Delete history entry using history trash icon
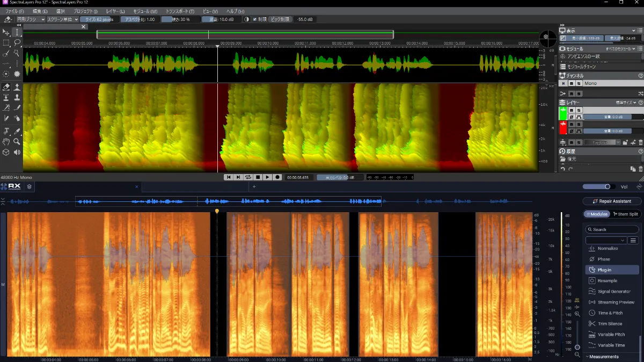Image resolution: width=644 pixels, height=362 pixels. (x=640, y=169)
